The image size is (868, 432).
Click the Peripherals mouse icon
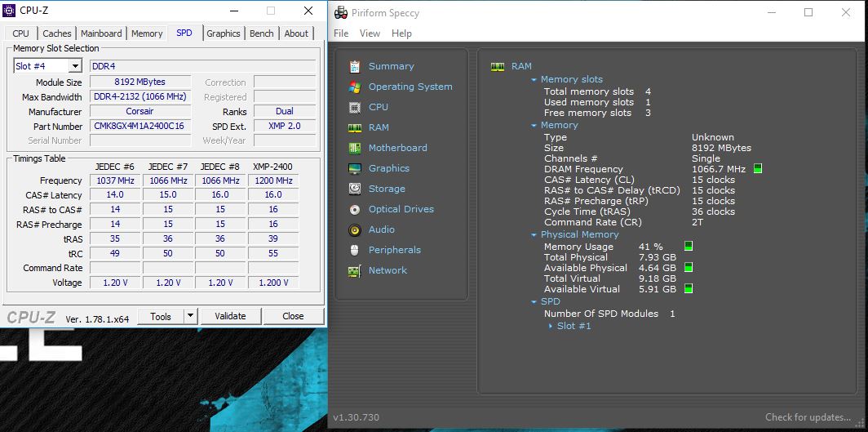355,250
